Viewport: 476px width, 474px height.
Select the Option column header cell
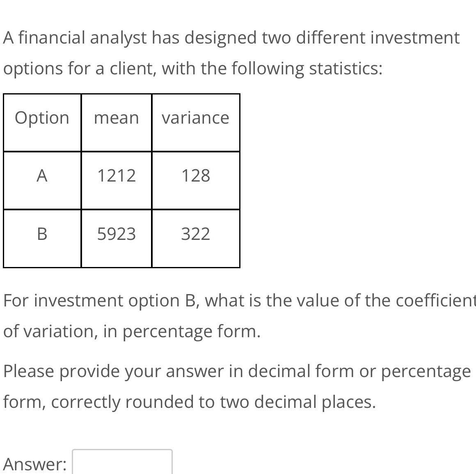(42, 123)
